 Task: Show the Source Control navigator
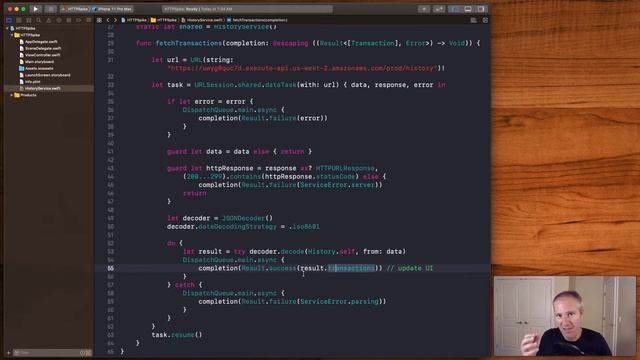tap(19, 20)
